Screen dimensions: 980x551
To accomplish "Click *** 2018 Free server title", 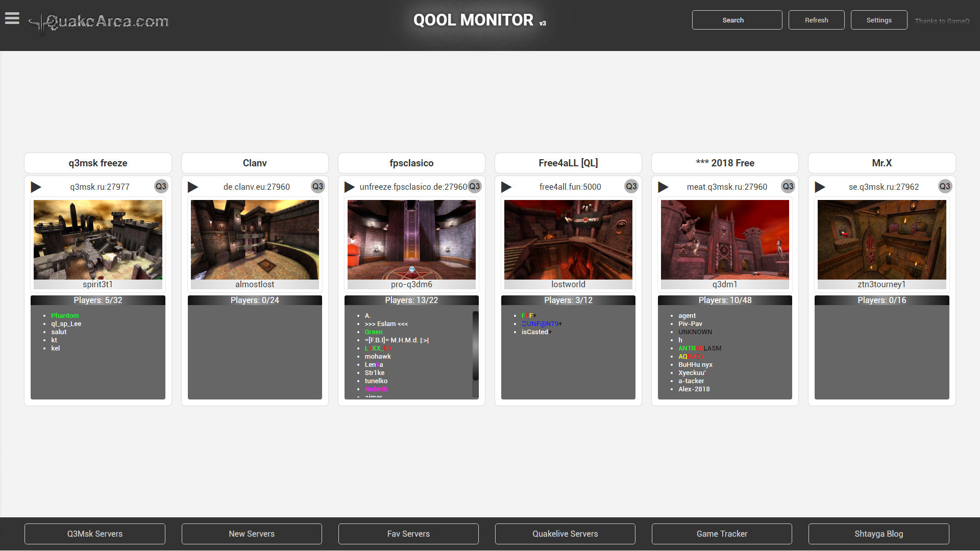I will 725,163.
